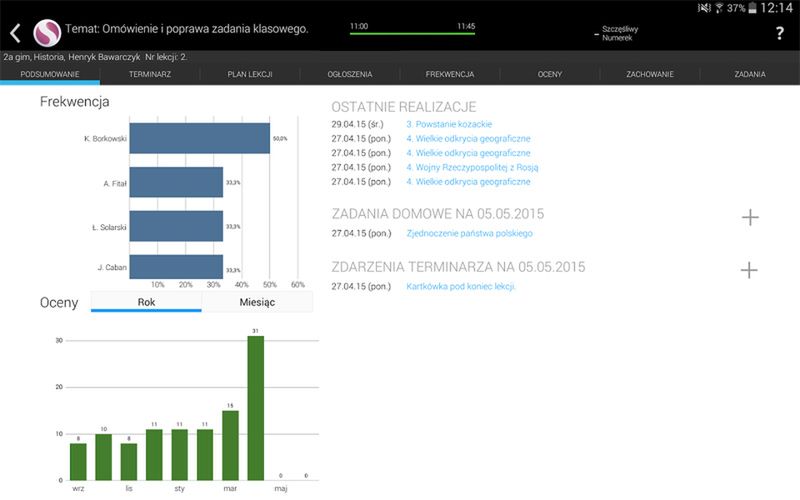Open first 27.04.15 Wielkie odkrycia geograficzne link

(468, 138)
